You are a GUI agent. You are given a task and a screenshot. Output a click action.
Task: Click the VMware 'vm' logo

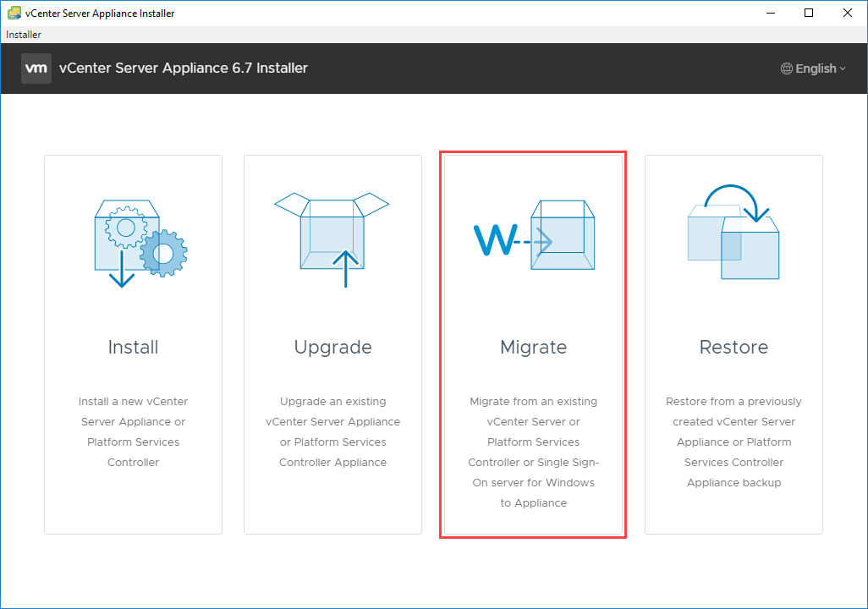coord(36,69)
